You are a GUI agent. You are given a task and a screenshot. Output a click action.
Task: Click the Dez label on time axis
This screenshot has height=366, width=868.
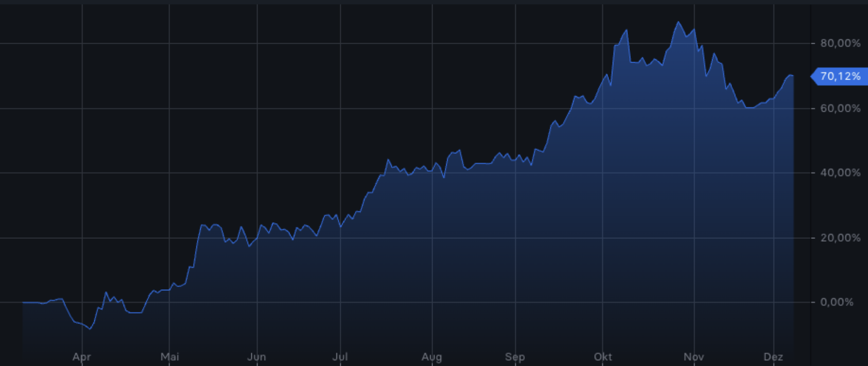point(773,357)
